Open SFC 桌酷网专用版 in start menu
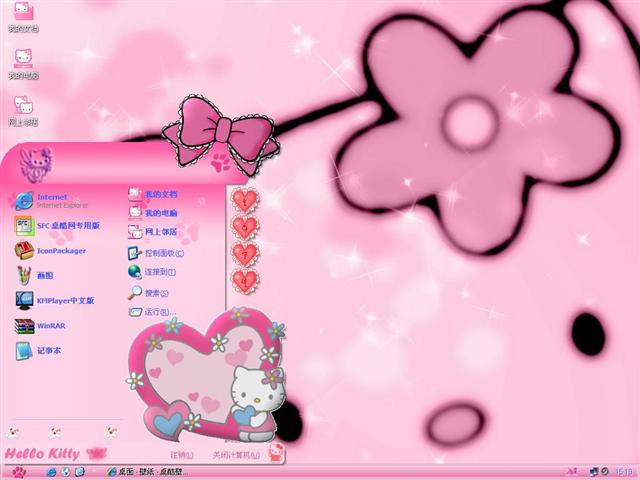The height and width of the screenshot is (480, 640). click(57, 226)
